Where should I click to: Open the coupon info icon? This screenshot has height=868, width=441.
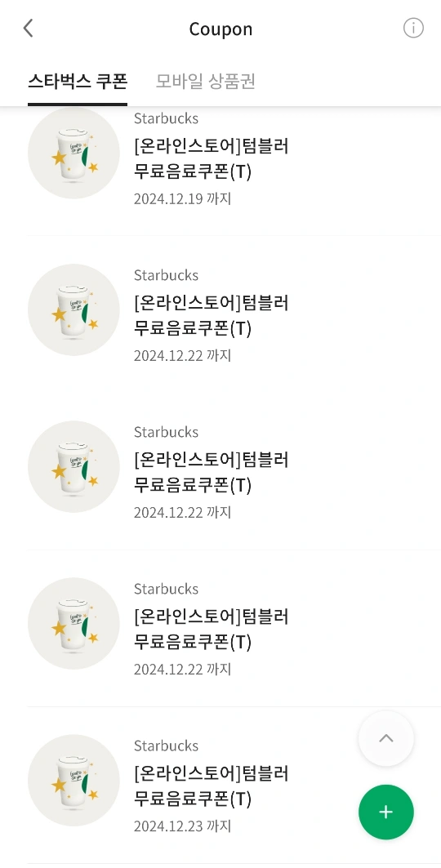click(412, 28)
